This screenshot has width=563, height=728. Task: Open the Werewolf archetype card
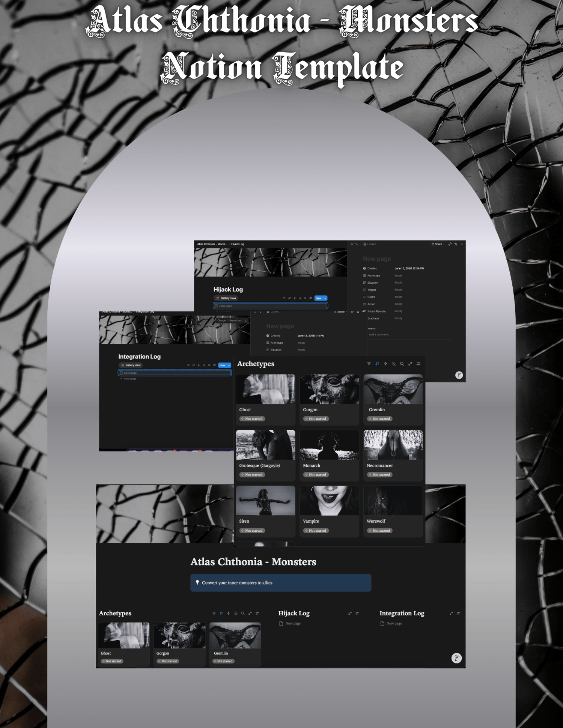(393, 511)
